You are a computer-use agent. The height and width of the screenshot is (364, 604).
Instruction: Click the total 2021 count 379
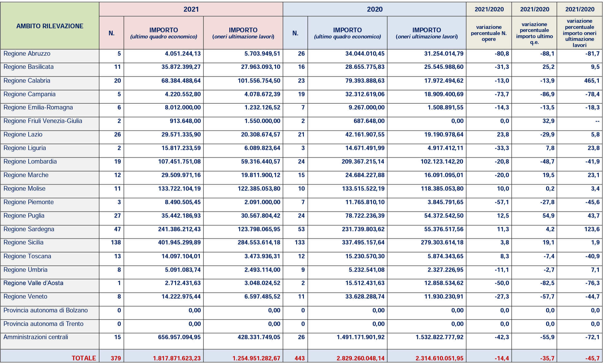[x=116, y=358]
